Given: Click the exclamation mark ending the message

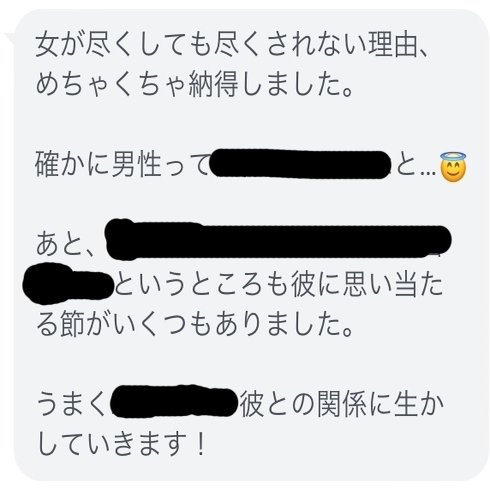Looking at the screenshot, I should [x=200, y=444].
